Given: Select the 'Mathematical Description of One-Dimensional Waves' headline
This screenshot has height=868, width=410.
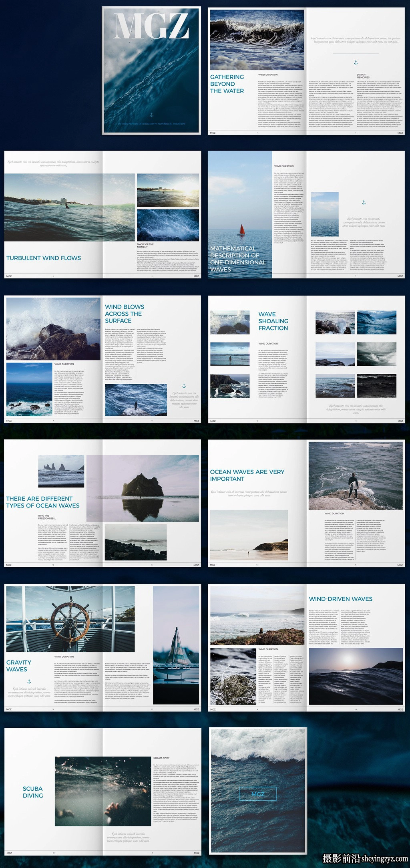Looking at the screenshot, I should click(238, 259).
